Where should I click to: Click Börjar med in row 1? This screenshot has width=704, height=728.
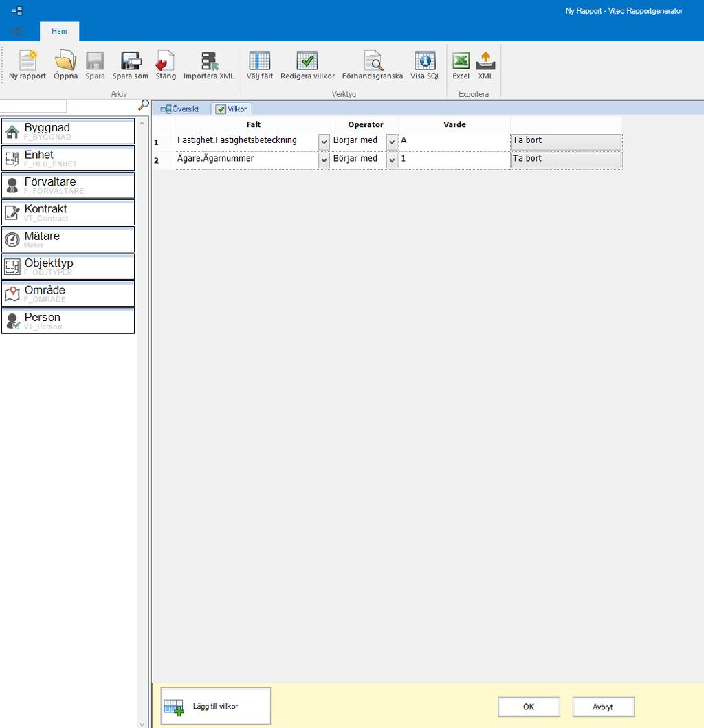pos(355,140)
